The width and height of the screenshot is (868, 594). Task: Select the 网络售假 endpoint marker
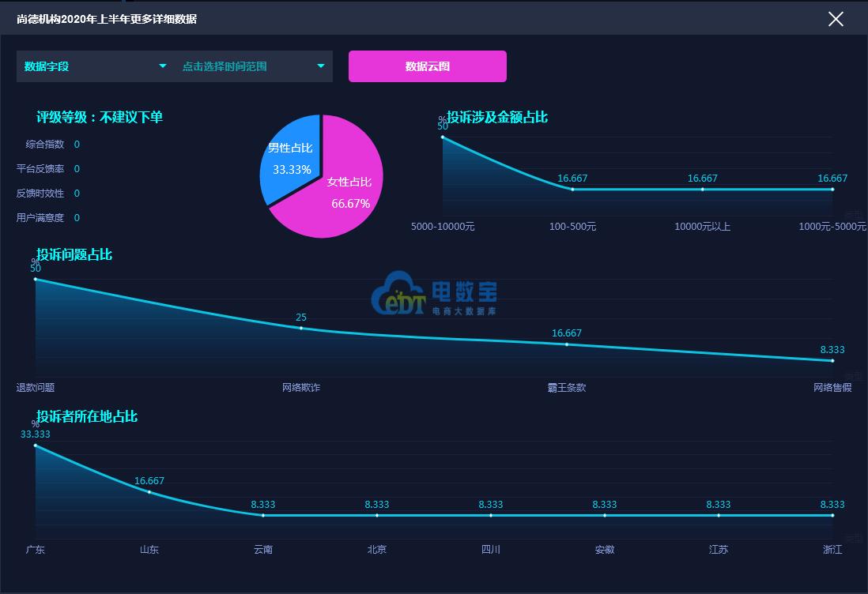click(x=832, y=360)
